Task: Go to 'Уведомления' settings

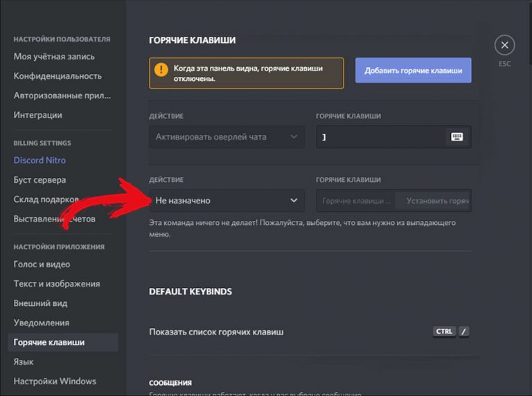Action: coord(42,323)
